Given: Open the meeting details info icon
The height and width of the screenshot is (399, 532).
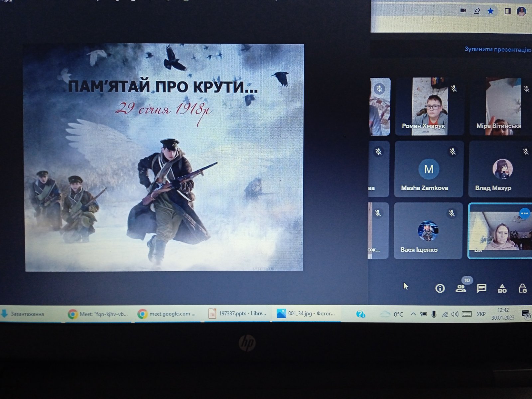Looking at the screenshot, I should pyautogui.click(x=440, y=288).
